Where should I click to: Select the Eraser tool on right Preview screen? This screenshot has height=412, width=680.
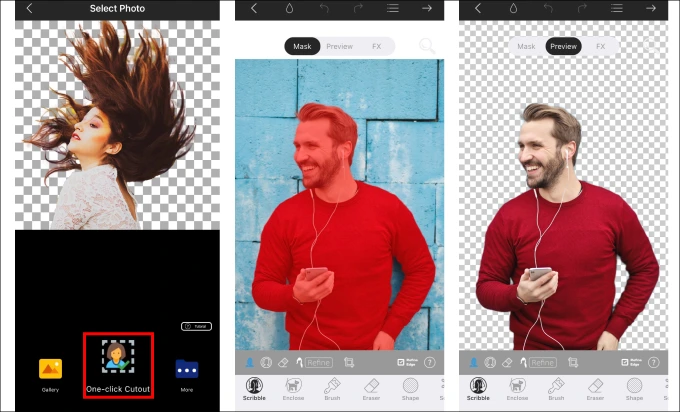click(595, 389)
